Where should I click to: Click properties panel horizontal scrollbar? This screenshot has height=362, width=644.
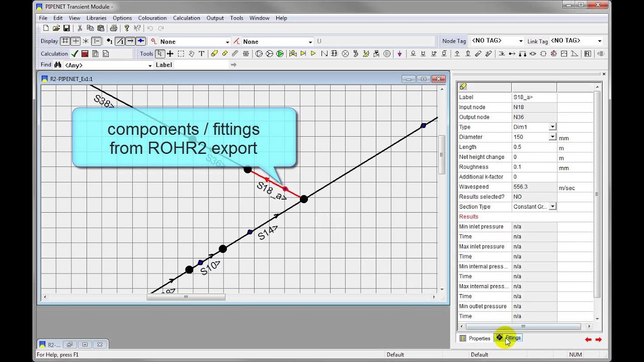[523, 326]
